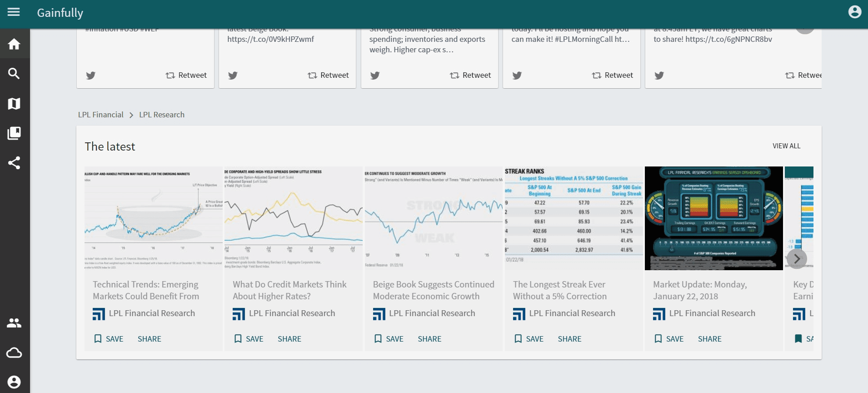Share the Credit Markets article

pos(289,339)
